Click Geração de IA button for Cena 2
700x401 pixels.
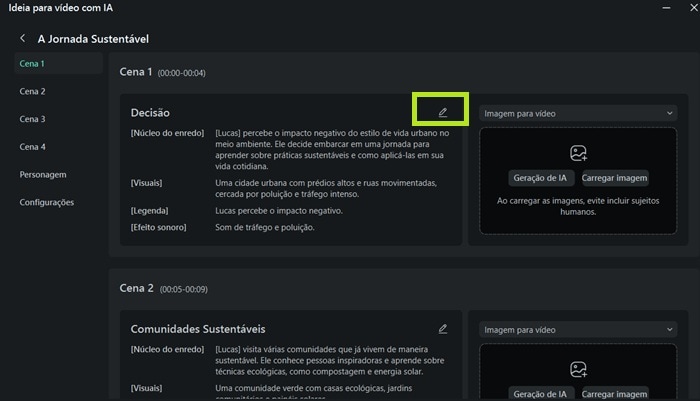540,393
